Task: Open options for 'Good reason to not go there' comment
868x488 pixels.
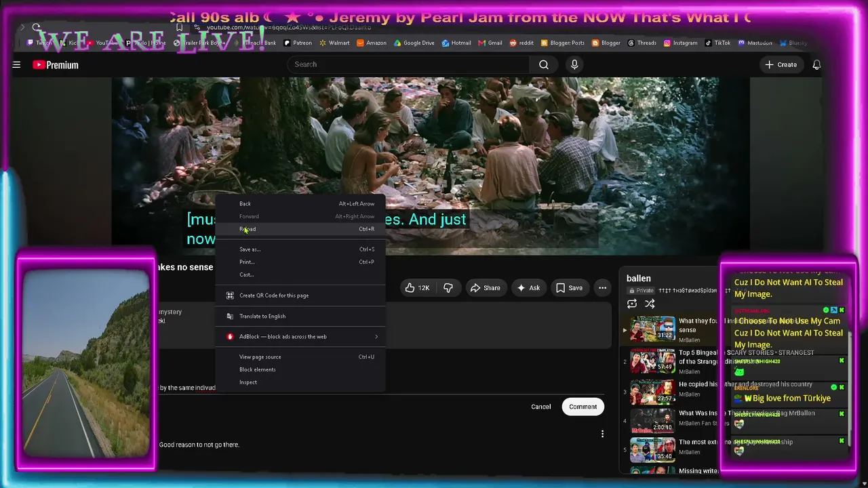Action: 602,434
